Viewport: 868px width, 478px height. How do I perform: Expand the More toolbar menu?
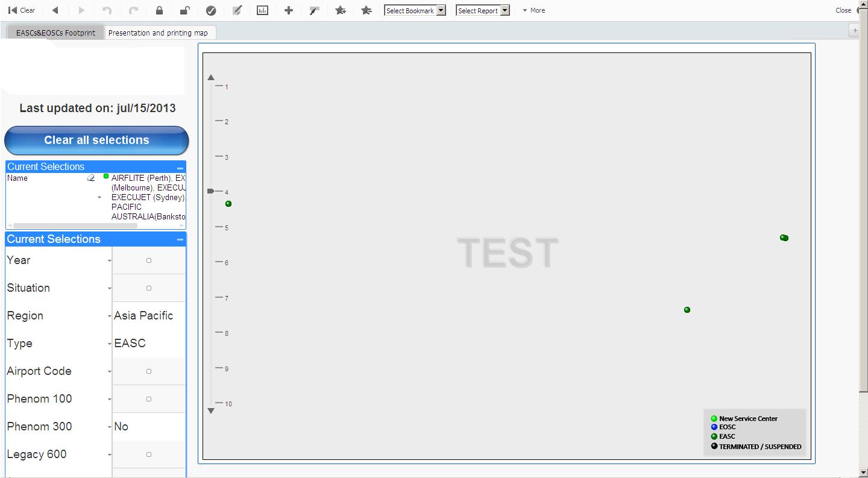534,10
